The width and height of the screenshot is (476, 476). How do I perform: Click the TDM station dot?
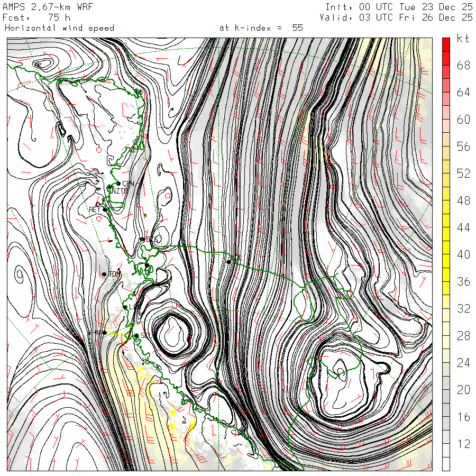pyautogui.click(x=104, y=274)
